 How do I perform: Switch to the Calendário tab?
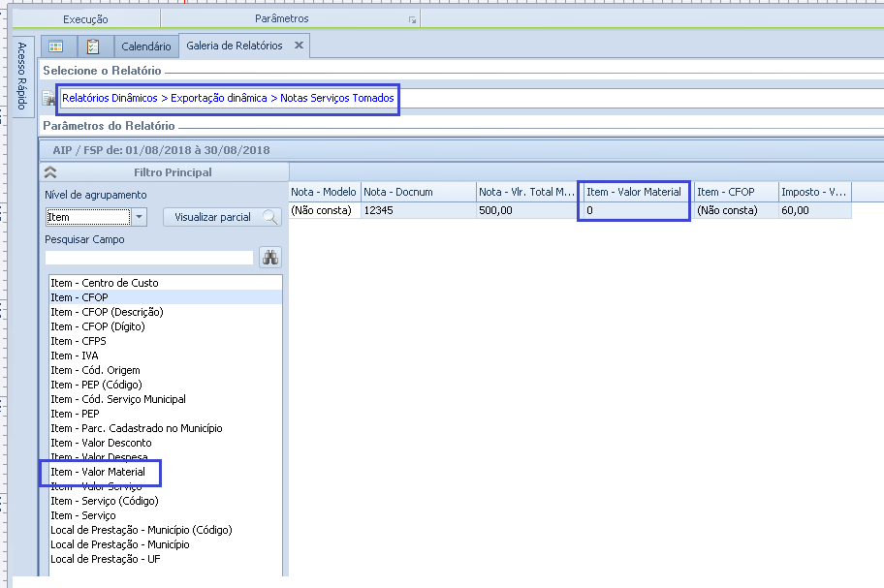point(145,46)
